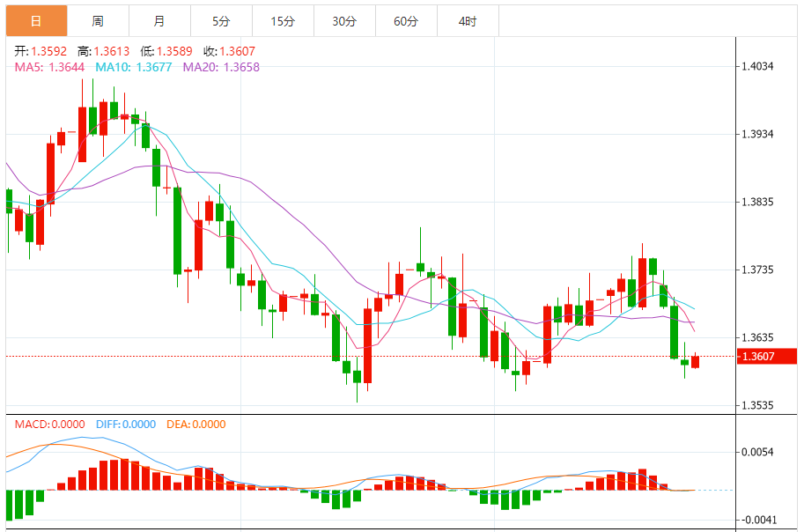The width and height of the screenshot is (804, 532).
Task: Click the 1.3535 price axis label
Action: 758,405
